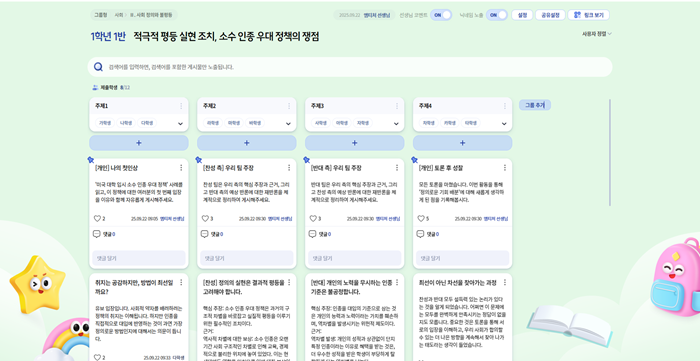Open kebab menu of 주제2 group
The image size is (700, 361).
(x=289, y=106)
